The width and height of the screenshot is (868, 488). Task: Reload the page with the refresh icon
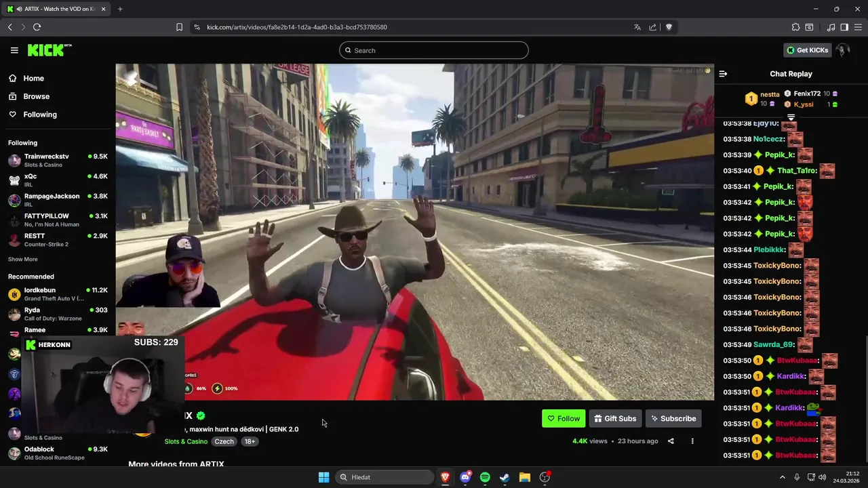point(37,27)
